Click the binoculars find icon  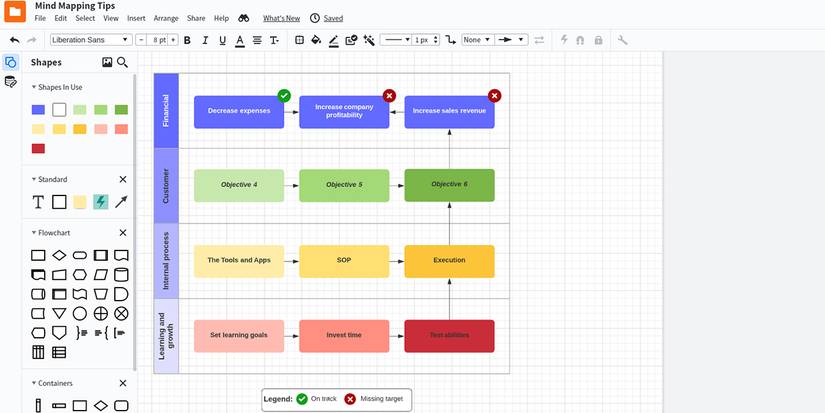(x=244, y=18)
